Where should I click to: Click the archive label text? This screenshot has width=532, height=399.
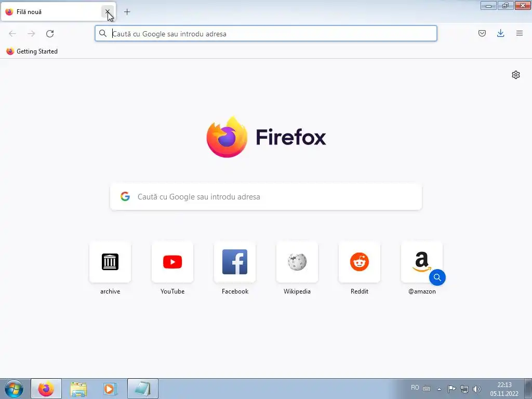pos(110,291)
